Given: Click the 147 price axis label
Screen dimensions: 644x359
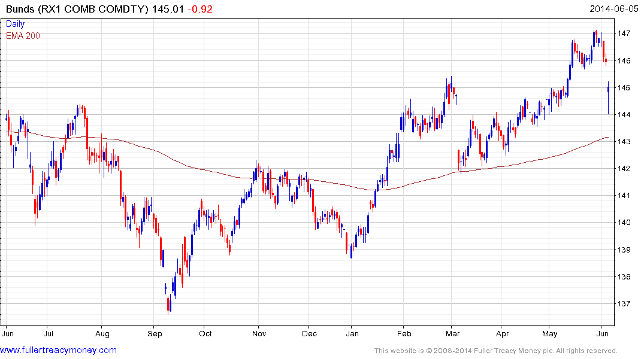Looking at the screenshot, I should tap(624, 34).
